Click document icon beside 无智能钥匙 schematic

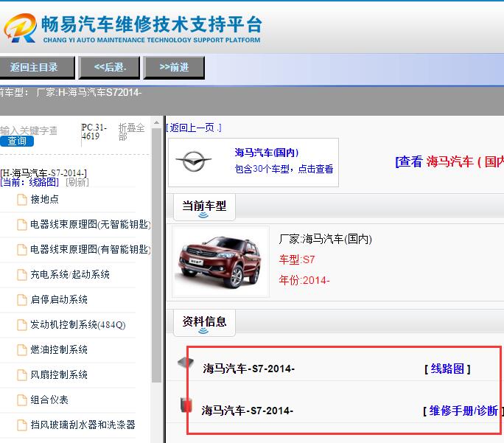(22, 225)
